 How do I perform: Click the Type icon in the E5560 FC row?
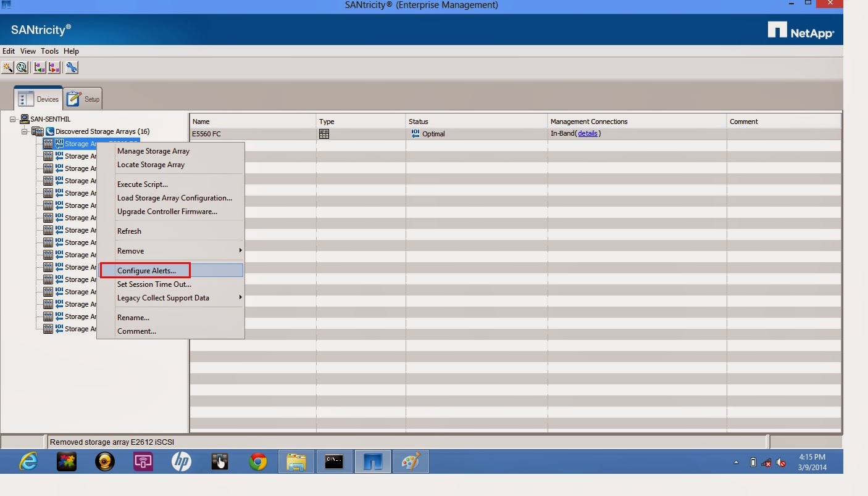(x=324, y=134)
